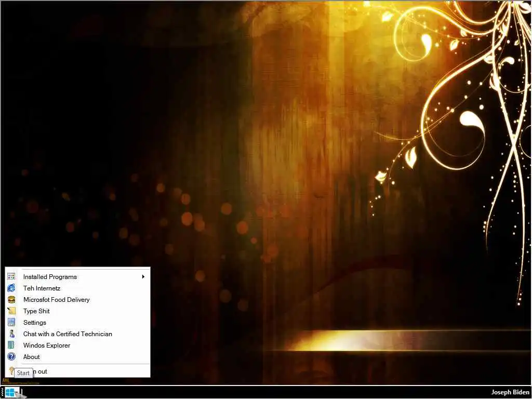The width and height of the screenshot is (532, 399).
Task: Click the burger icon for Food Delivery
Action: [x=11, y=300]
